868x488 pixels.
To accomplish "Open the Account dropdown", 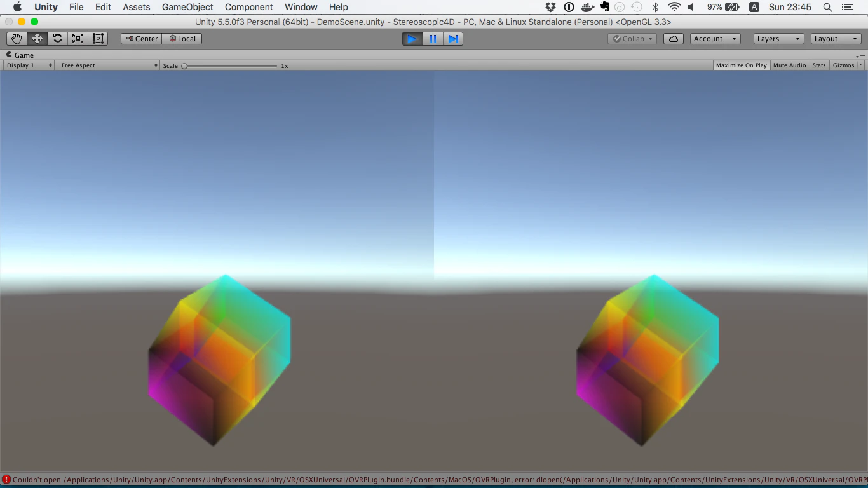I will 715,39.
